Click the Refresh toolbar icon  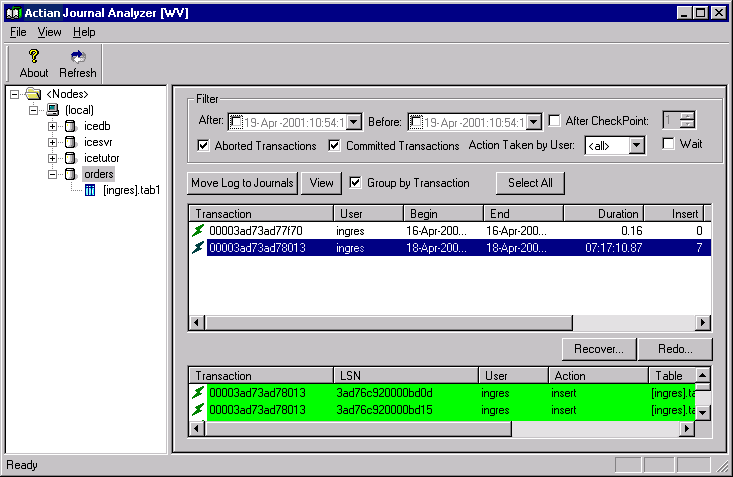[x=78, y=57]
